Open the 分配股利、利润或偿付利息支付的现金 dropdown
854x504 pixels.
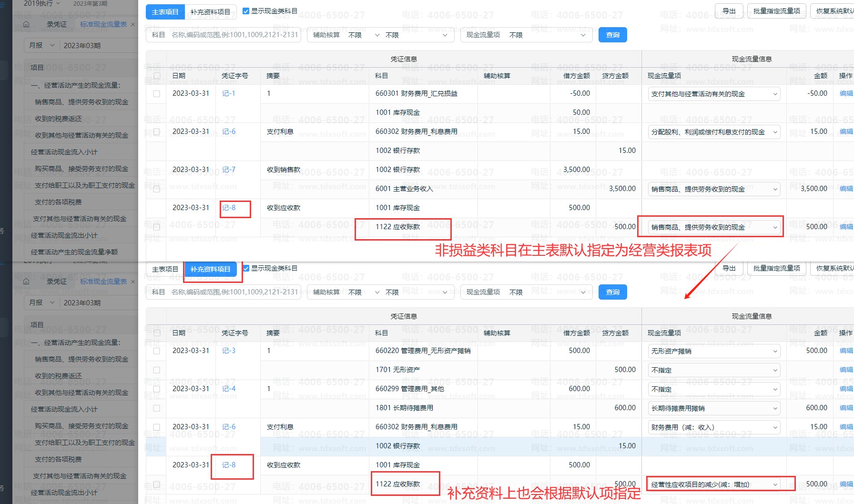[x=713, y=132]
